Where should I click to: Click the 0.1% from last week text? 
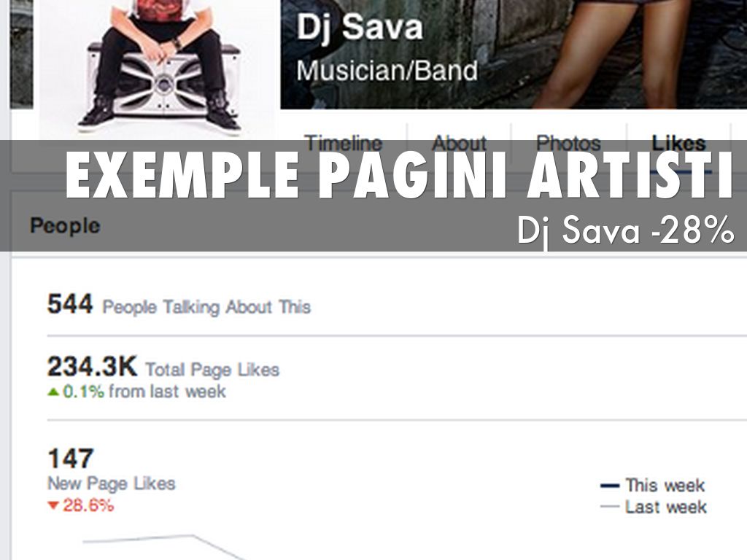tap(144, 392)
